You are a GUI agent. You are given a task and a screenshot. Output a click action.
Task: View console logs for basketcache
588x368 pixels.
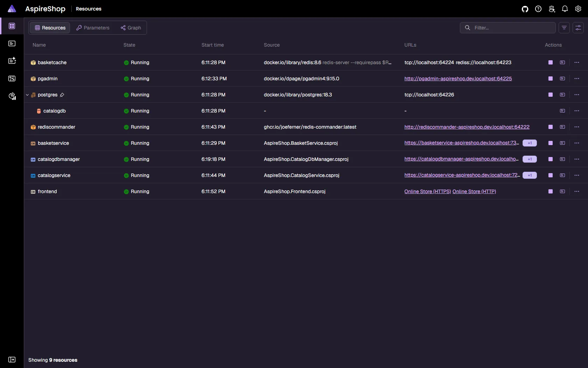562,62
